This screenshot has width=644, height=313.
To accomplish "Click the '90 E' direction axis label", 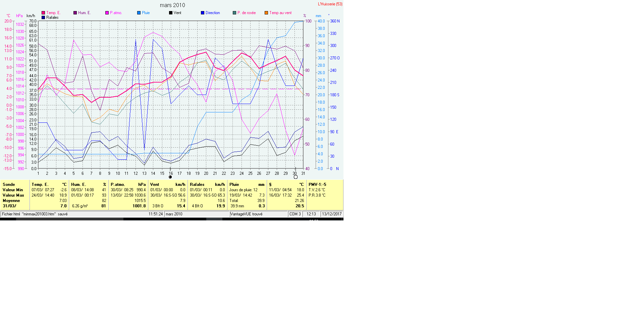I will [x=334, y=132].
